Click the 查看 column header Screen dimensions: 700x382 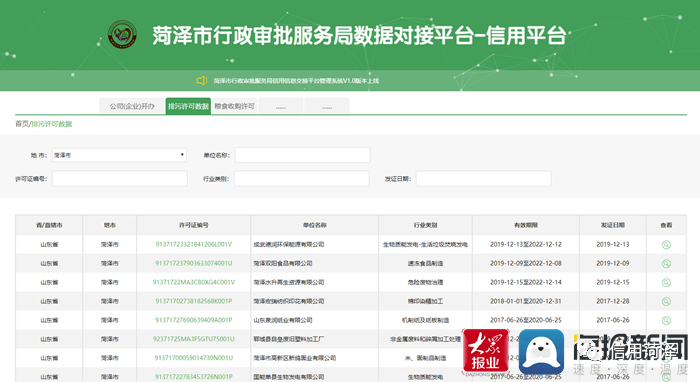(666, 225)
